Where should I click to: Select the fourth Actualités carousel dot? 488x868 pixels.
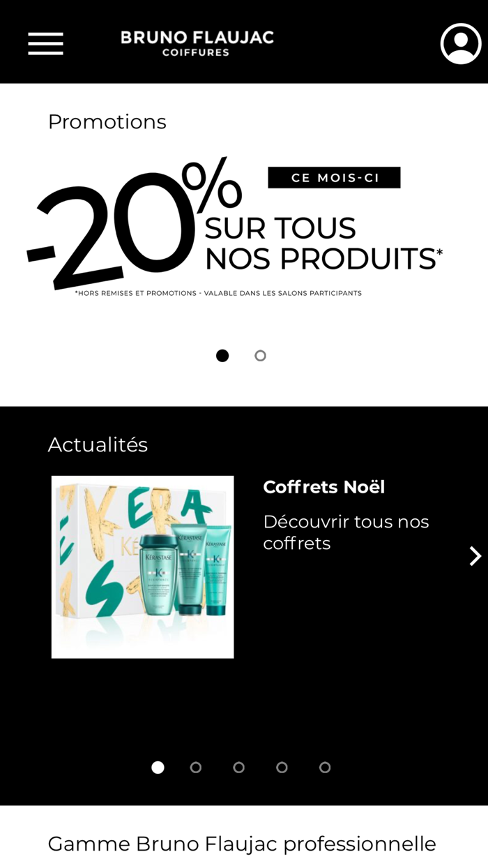[x=282, y=768]
